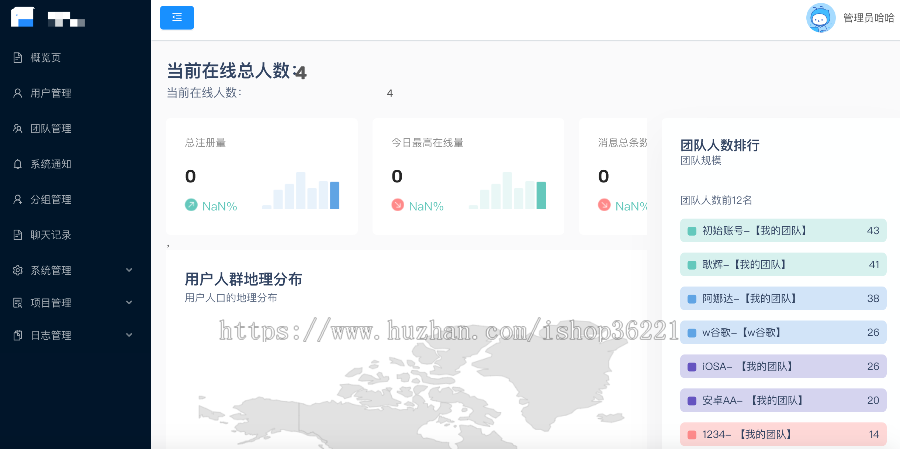The height and width of the screenshot is (449, 900).
Task: Click the document icon beside 概览页
Action: coord(17,57)
